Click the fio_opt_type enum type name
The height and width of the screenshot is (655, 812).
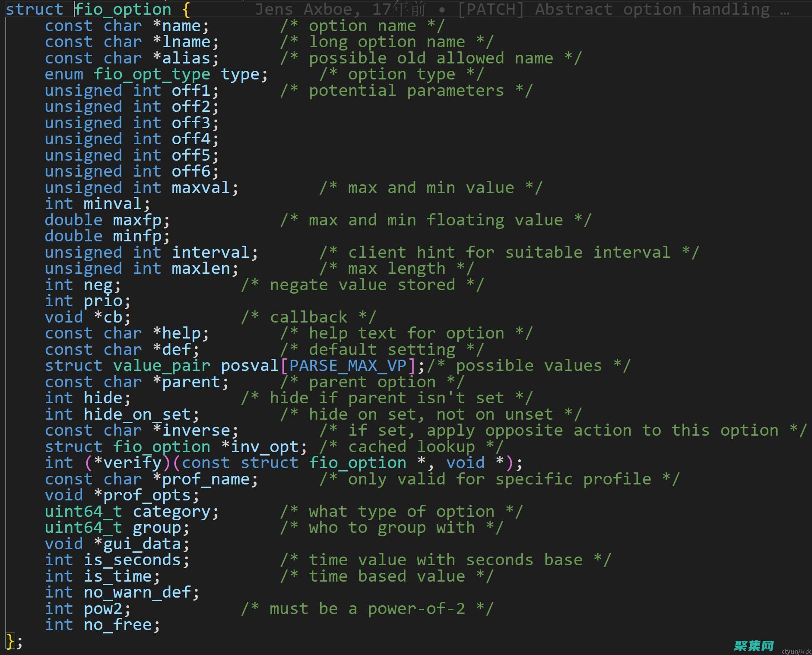pyautogui.click(x=152, y=75)
